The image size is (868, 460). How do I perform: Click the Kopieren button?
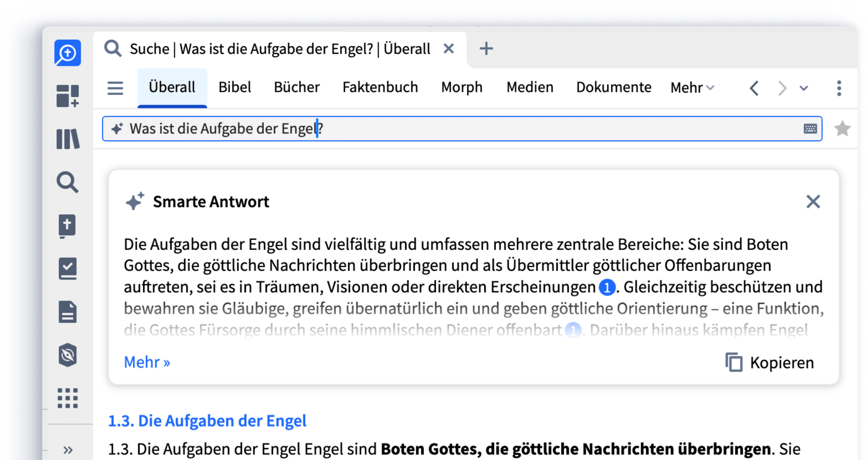(770, 362)
